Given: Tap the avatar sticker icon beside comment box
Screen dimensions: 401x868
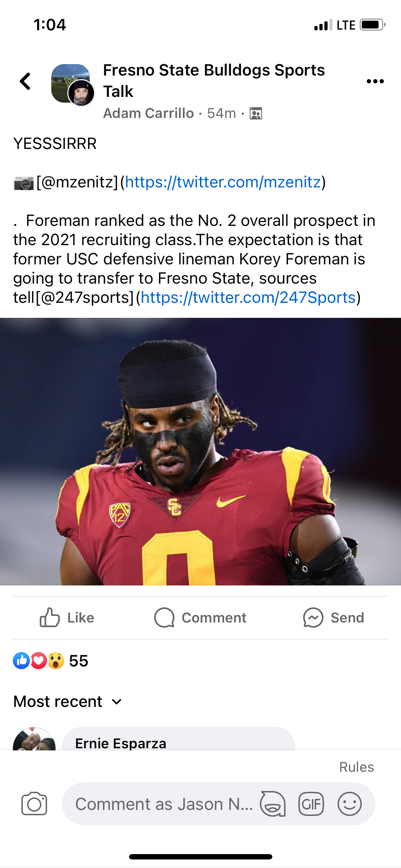Looking at the screenshot, I should click(272, 804).
